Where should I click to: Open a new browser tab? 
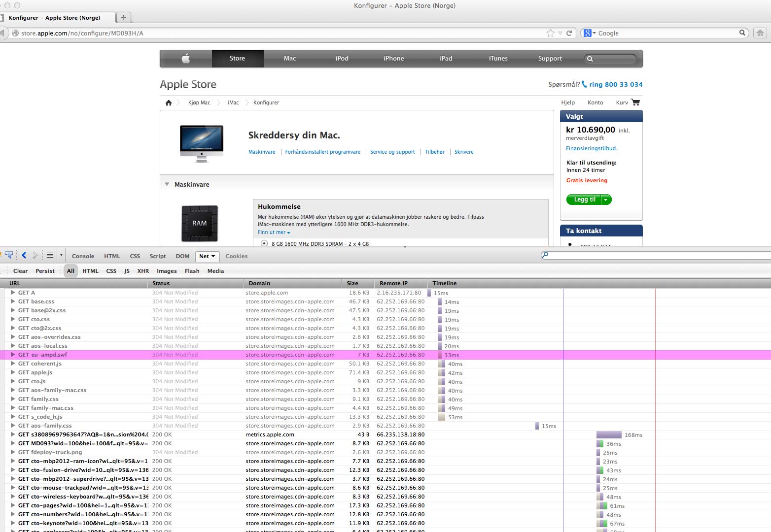pyautogui.click(x=124, y=18)
